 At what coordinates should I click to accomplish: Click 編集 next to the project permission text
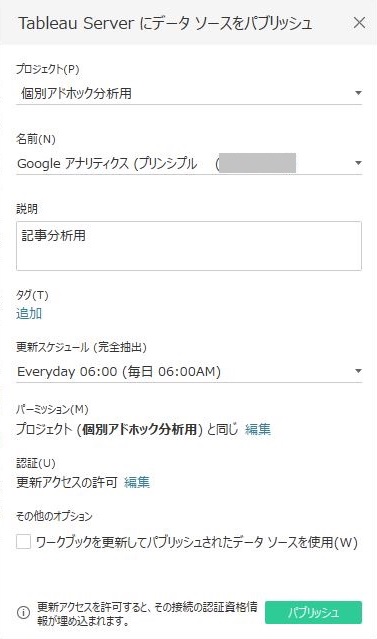(x=258, y=429)
